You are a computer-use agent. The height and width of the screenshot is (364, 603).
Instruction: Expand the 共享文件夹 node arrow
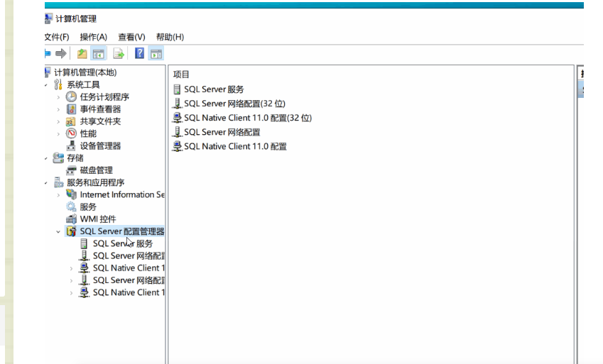coord(58,122)
